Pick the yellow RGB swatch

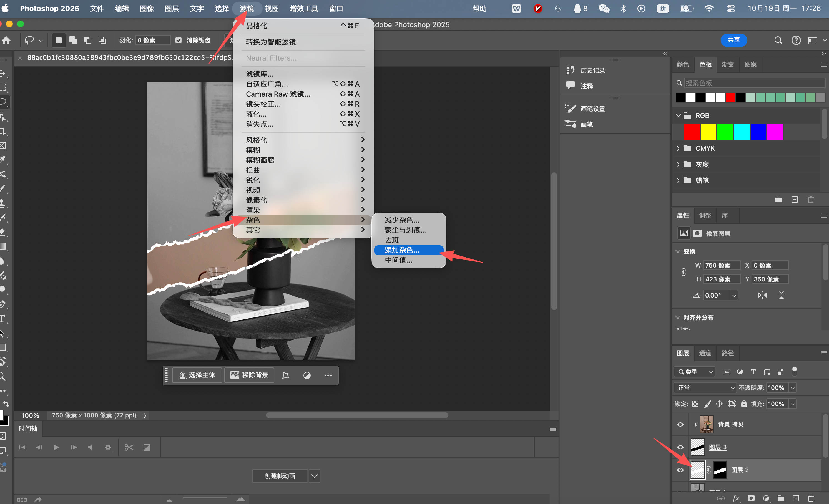(708, 132)
